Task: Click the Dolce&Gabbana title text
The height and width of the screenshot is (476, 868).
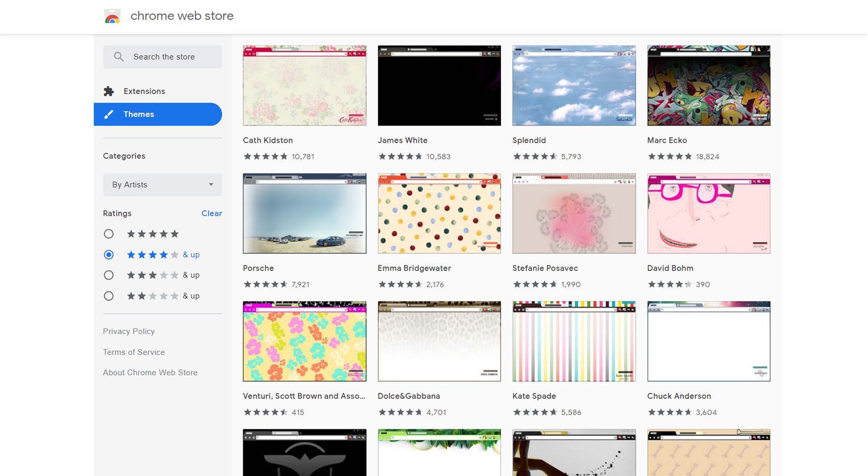Action: point(409,396)
